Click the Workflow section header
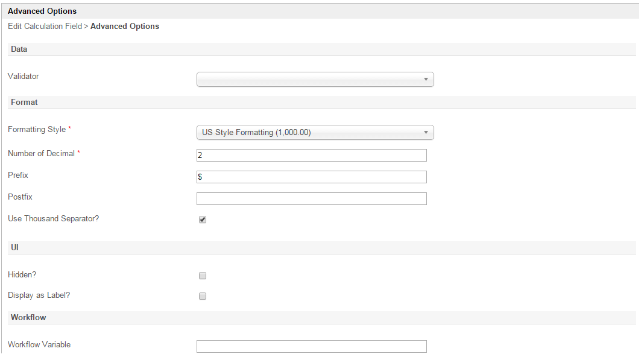644x363 pixels. pyautogui.click(x=28, y=317)
